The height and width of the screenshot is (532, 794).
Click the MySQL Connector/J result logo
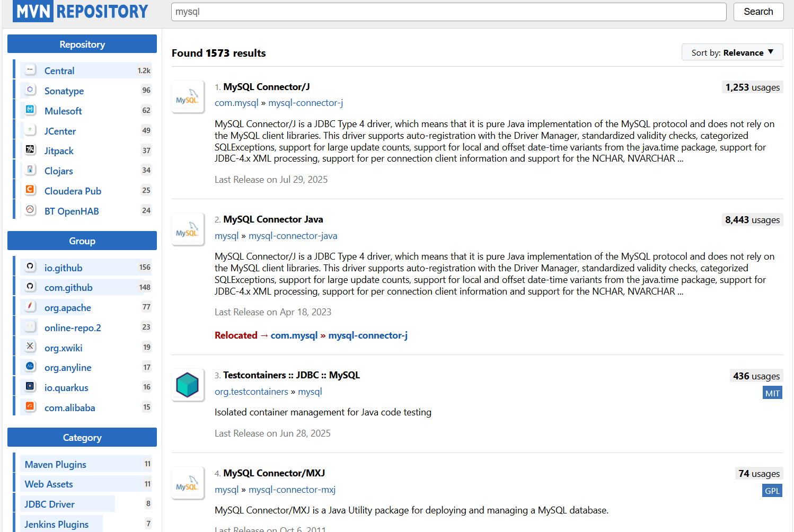[x=188, y=97]
